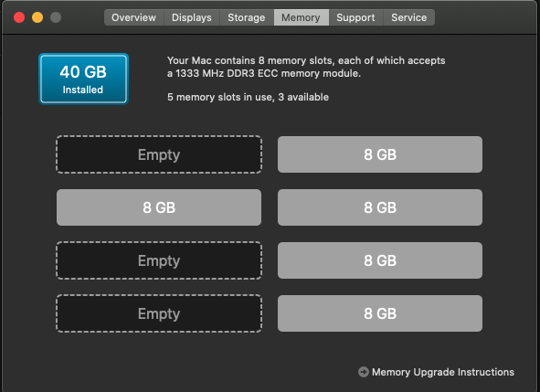
Task: Select the 8 GB slot in the left column
Action: [x=159, y=207]
